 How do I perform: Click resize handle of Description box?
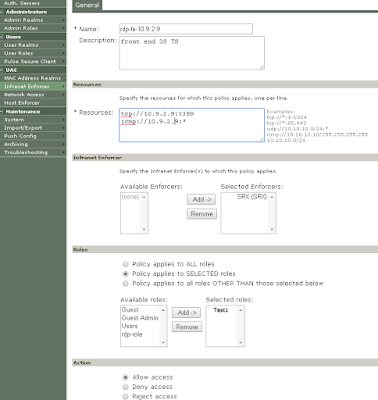click(262, 67)
